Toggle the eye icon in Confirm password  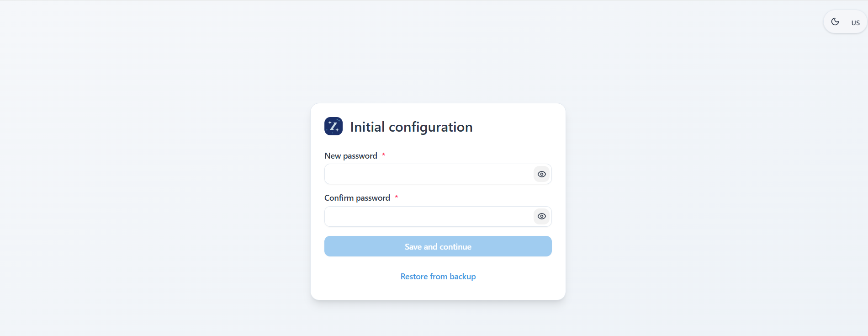(x=541, y=216)
